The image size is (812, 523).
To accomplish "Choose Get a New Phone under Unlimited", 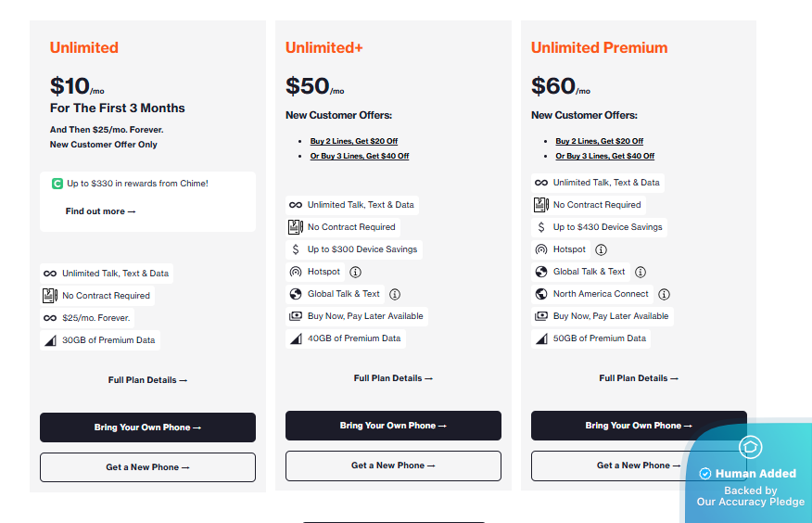I will (x=147, y=467).
